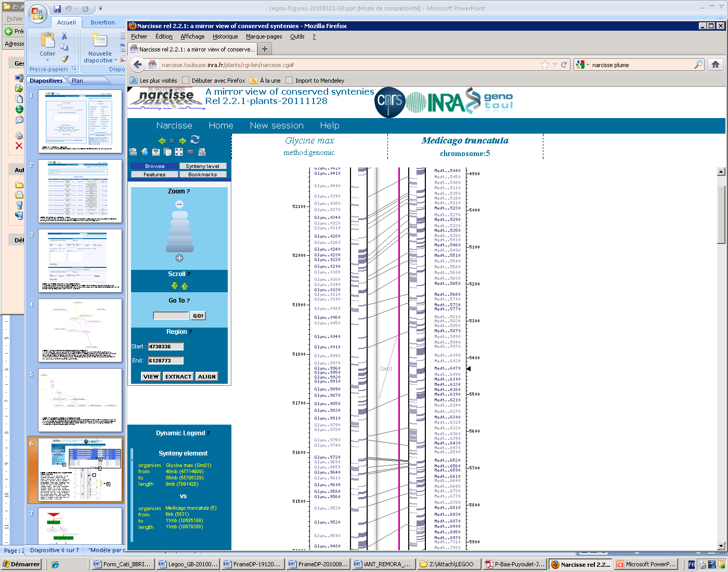728x572 pixels.
Task: Zoom out with the minus circle icon
Action: pyautogui.click(x=179, y=204)
